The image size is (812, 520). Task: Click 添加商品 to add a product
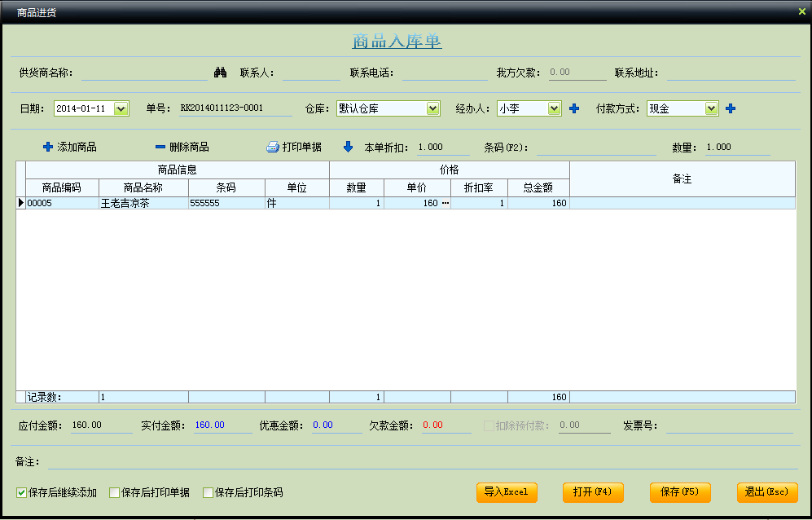(69, 148)
